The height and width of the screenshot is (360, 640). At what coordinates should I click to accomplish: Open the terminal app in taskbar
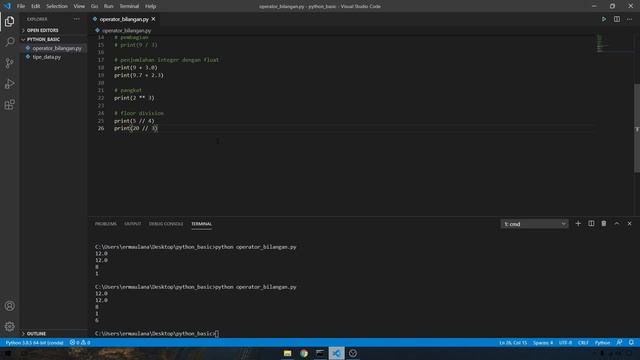click(x=320, y=353)
